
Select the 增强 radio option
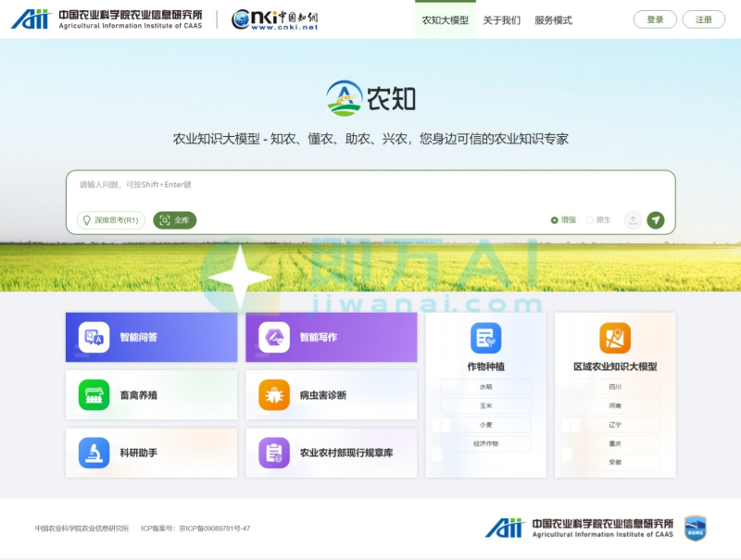(555, 220)
